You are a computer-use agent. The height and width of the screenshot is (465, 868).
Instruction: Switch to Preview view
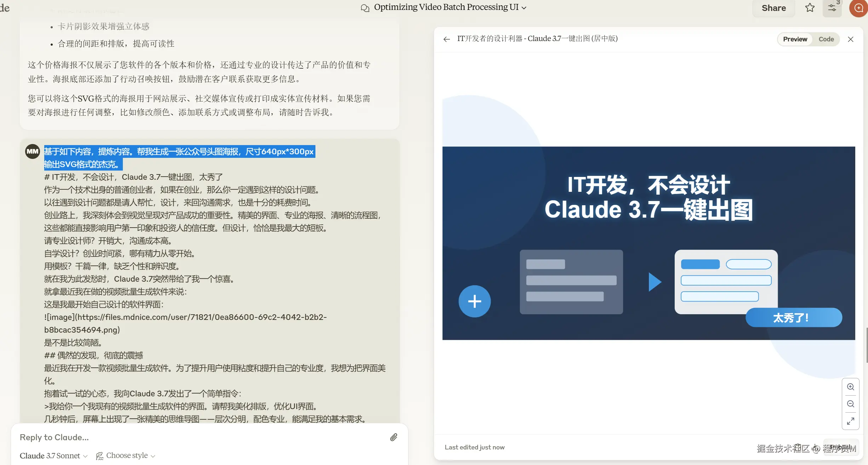click(x=795, y=39)
